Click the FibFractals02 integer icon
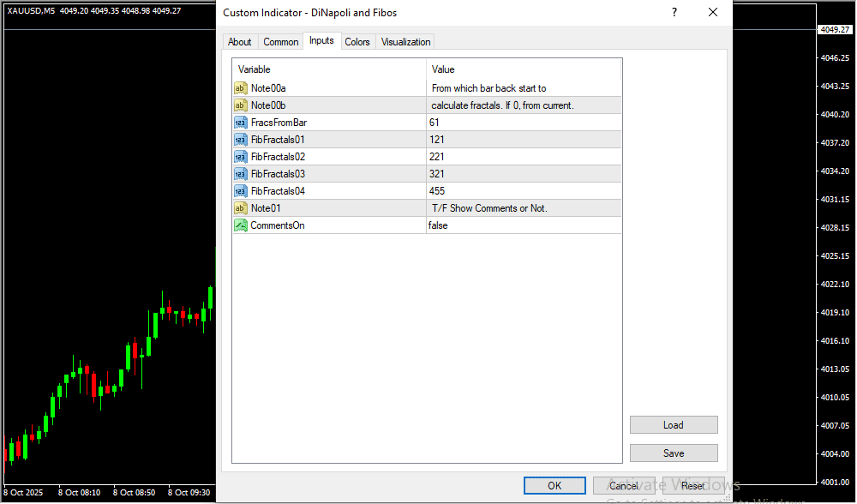Screen dimensions: 857x504 (x=241, y=157)
